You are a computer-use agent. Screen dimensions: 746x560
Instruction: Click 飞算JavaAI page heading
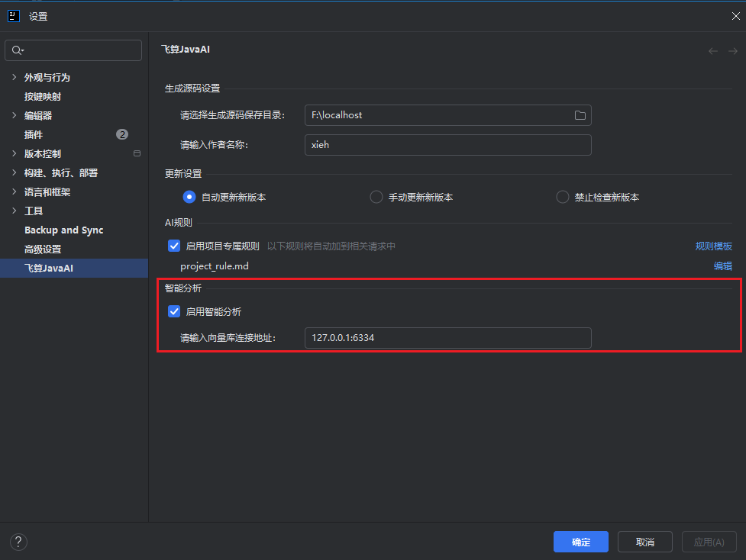pyautogui.click(x=186, y=50)
